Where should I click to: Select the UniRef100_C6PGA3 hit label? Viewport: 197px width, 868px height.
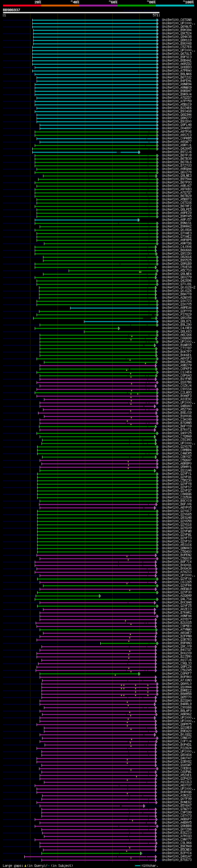pos(176,375)
